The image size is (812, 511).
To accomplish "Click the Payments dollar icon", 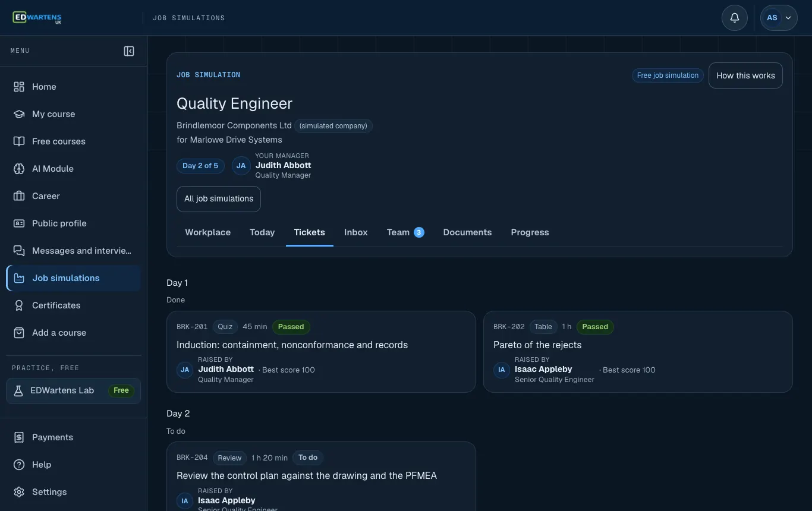I will tap(19, 437).
